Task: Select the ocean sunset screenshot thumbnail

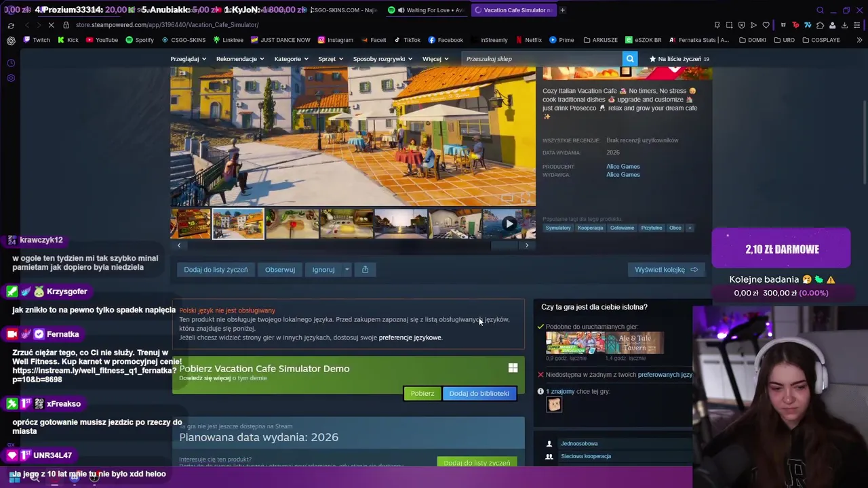Action: pos(401,224)
